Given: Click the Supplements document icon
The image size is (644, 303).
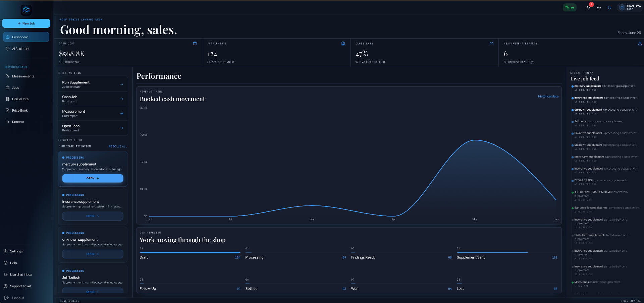Looking at the screenshot, I should pos(343,43).
